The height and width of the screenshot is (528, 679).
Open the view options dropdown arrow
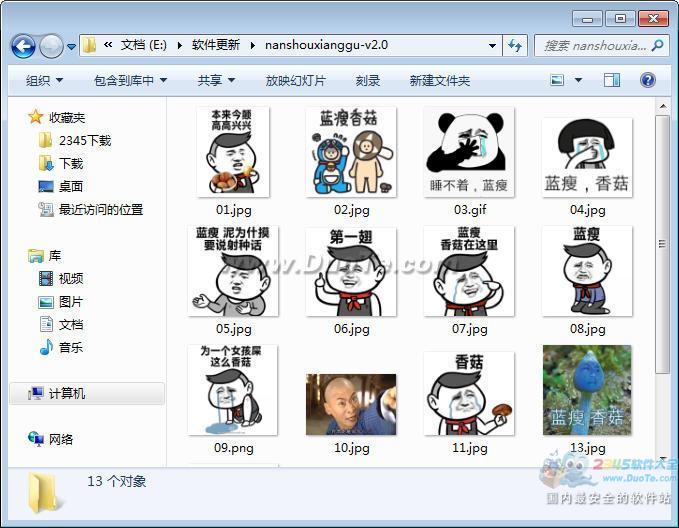click(578, 80)
